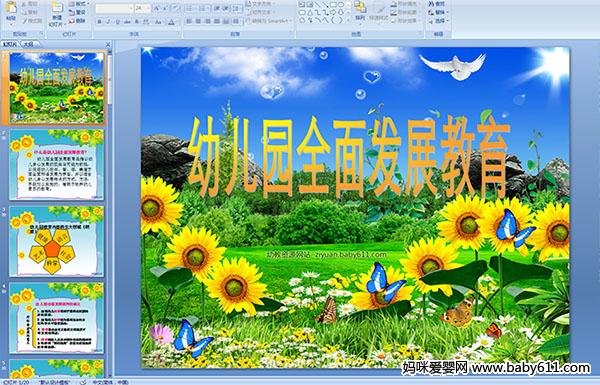Toggle bold formatting

[x=99, y=22]
